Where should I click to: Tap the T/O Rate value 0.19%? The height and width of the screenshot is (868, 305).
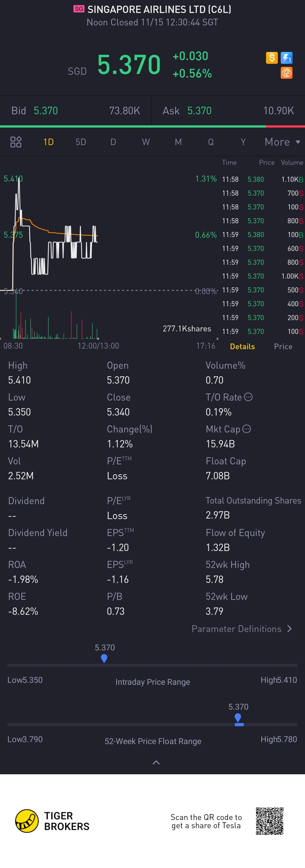219,412
